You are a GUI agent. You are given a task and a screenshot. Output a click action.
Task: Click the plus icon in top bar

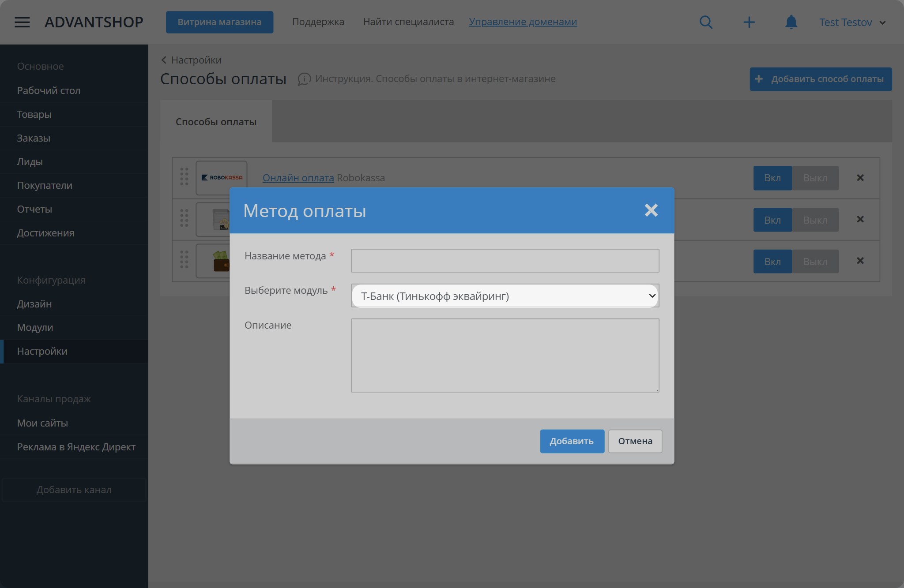[749, 22]
